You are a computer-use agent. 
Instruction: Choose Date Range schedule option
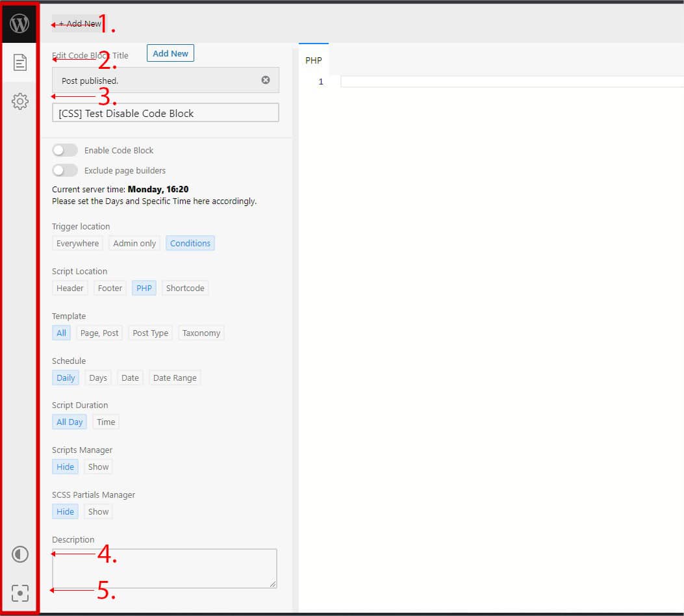coord(175,378)
